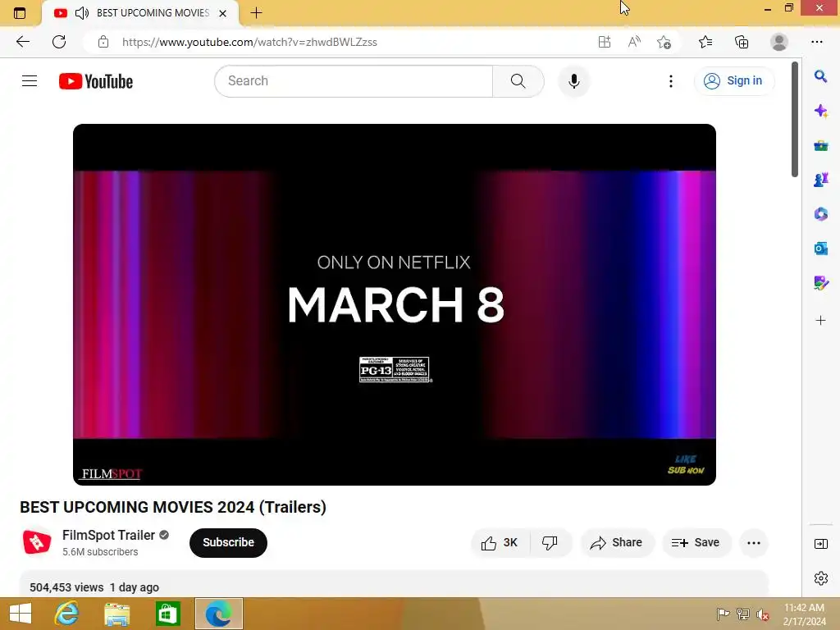
Task: Click video title BEST UPCOMING MOVIES 2024
Action: pyautogui.click(x=173, y=507)
